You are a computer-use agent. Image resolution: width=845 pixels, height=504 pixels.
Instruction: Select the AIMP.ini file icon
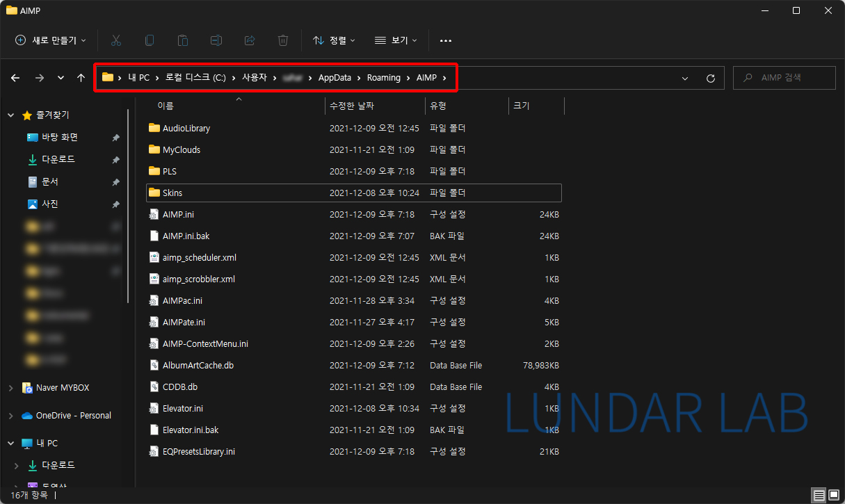click(x=154, y=214)
